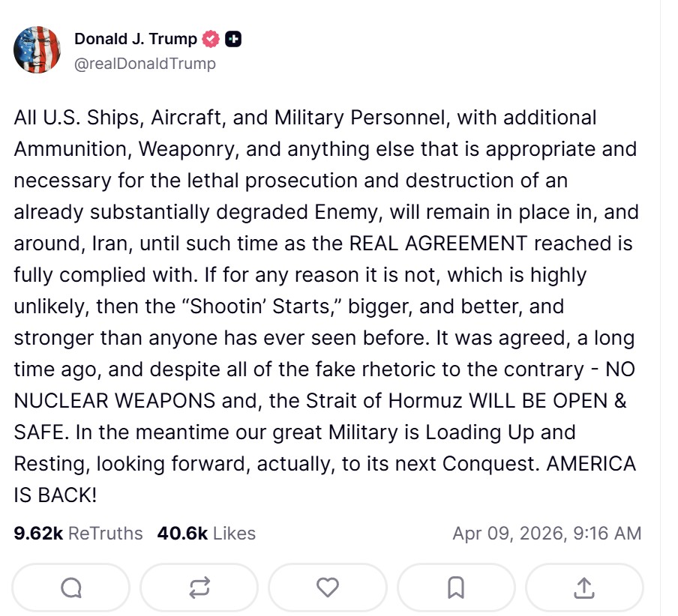The width and height of the screenshot is (678, 616).
Task: Open the share upload arrow icon
Action: [584, 588]
